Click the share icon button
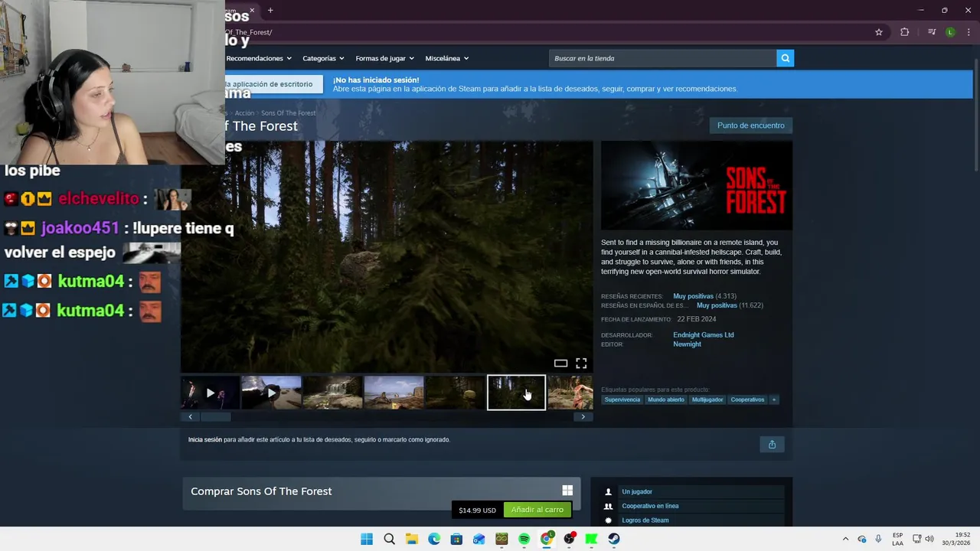Image resolution: width=980 pixels, height=551 pixels. (x=772, y=445)
